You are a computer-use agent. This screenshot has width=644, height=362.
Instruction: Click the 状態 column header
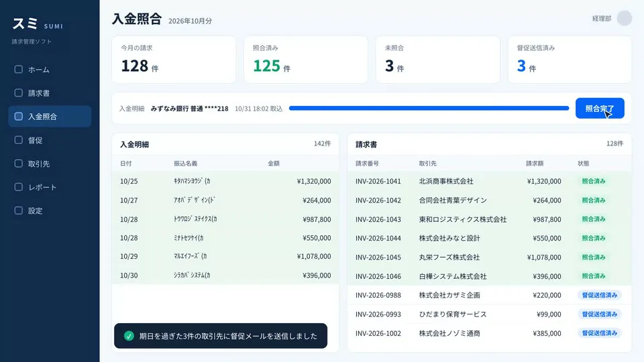[583, 164]
